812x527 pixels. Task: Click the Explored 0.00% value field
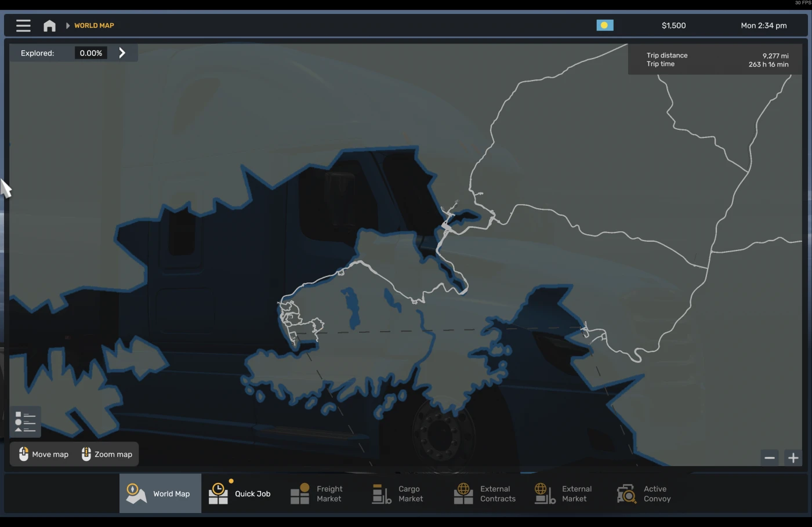click(90, 53)
